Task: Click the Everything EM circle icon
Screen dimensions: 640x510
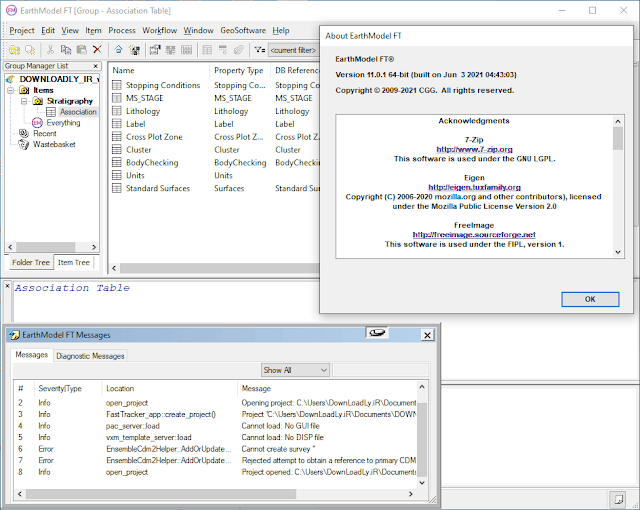Action: pos(37,122)
